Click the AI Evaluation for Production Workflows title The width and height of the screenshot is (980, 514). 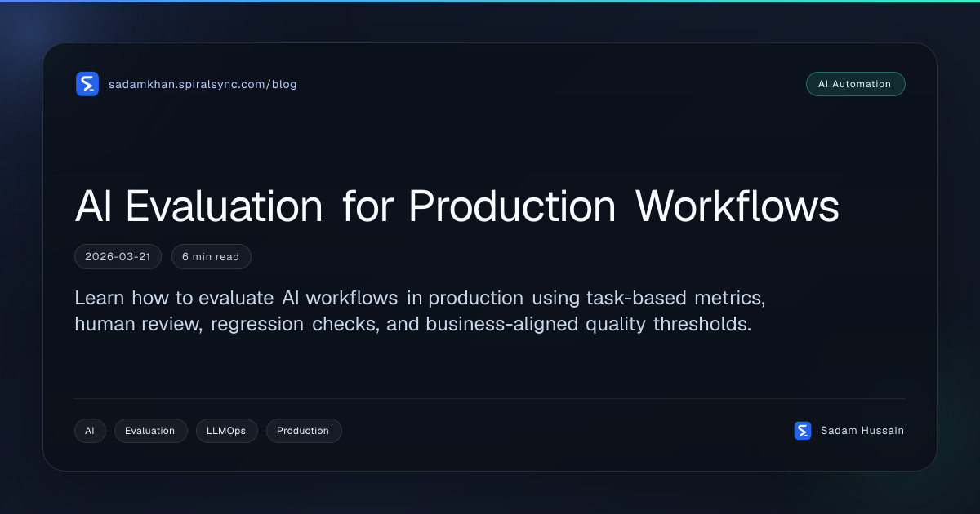pyautogui.click(x=457, y=206)
